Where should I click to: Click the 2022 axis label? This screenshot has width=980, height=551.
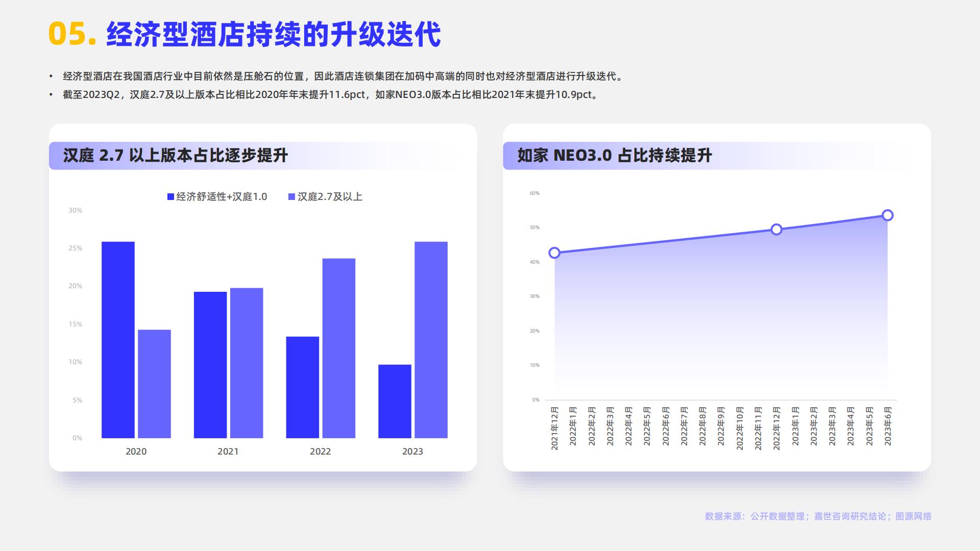click(320, 452)
